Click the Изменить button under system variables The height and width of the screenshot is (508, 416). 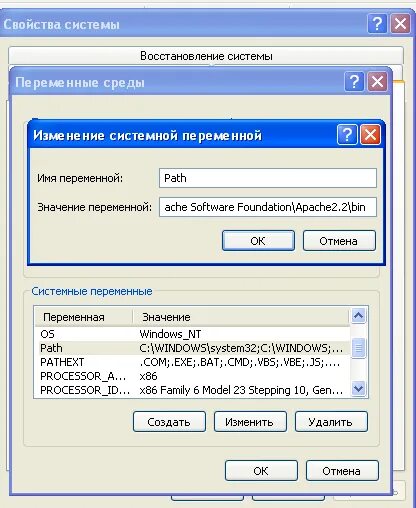(250, 422)
